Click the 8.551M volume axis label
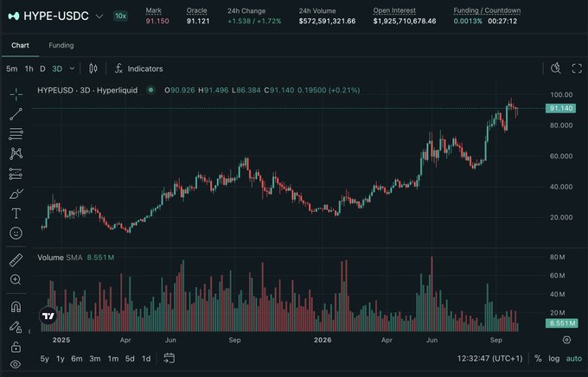The height and width of the screenshot is (377, 588). [x=562, y=323]
